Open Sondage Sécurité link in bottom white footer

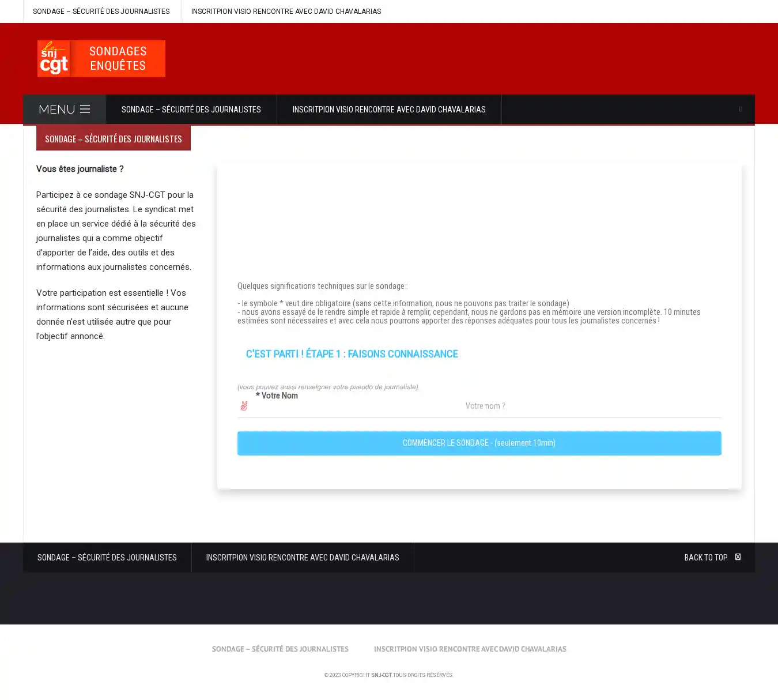[x=280, y=649]
